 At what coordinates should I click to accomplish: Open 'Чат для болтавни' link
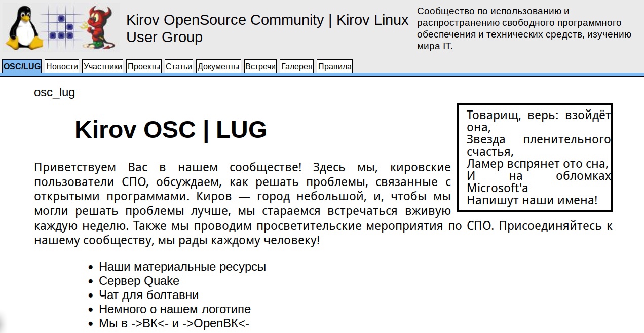(x=148, y=295)
